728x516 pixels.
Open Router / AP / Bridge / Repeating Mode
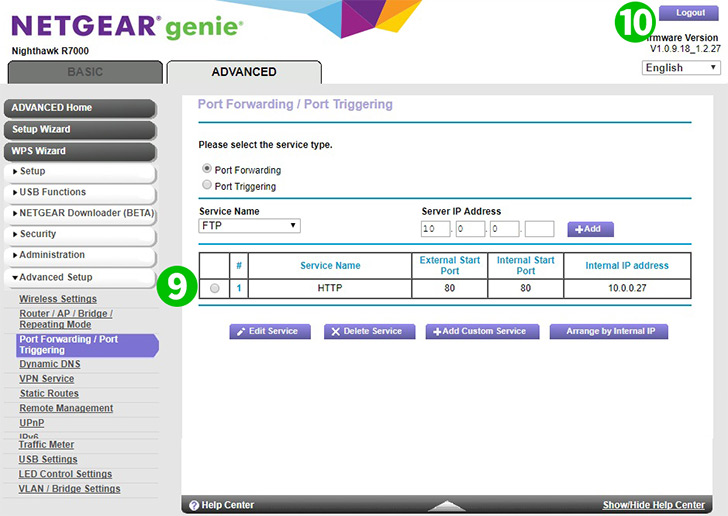(66, 319)
